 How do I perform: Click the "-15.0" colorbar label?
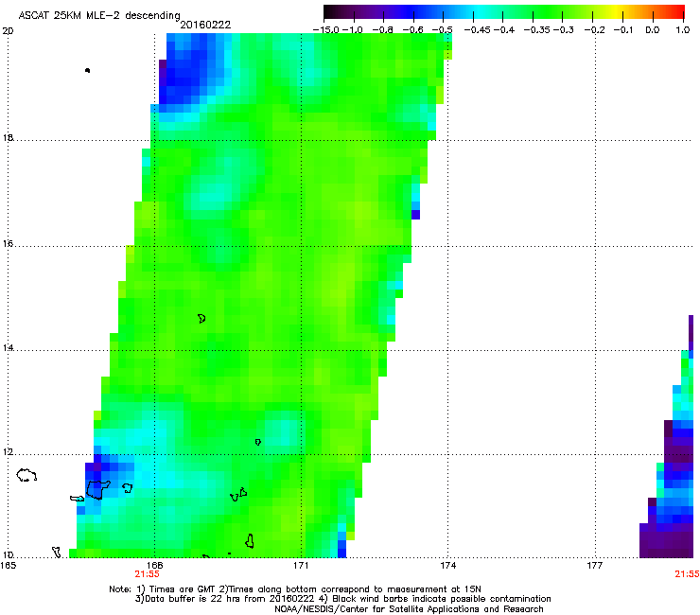tap(326, 30)
